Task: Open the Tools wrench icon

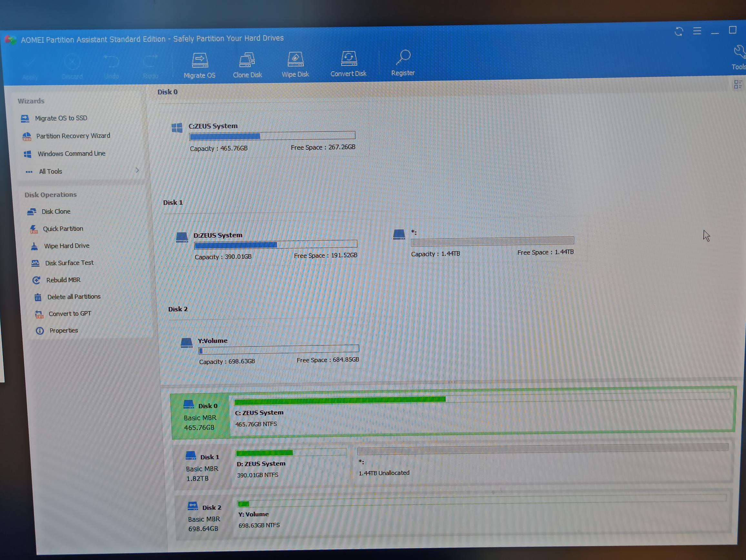Action: pos(739,57)
